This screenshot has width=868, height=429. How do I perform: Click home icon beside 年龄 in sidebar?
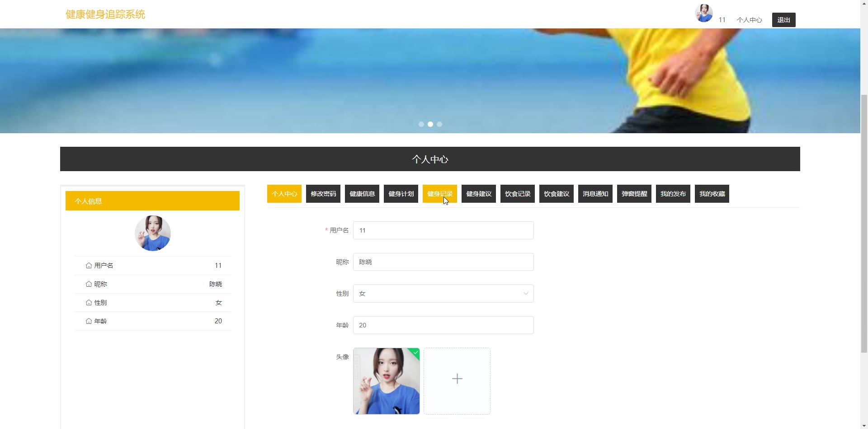pyautogui.click(x=89, y=321)
